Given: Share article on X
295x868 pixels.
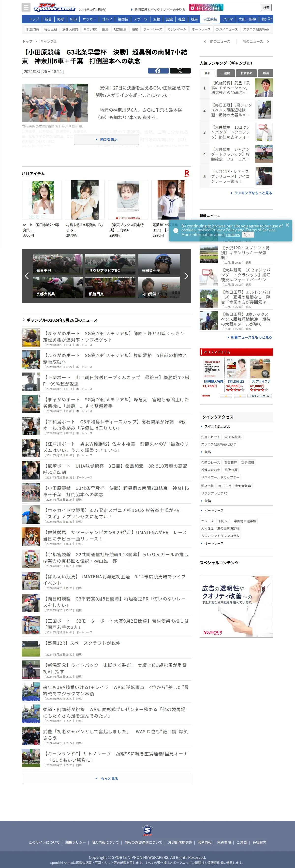Looking at the screenshot, I should coord(180,71).
